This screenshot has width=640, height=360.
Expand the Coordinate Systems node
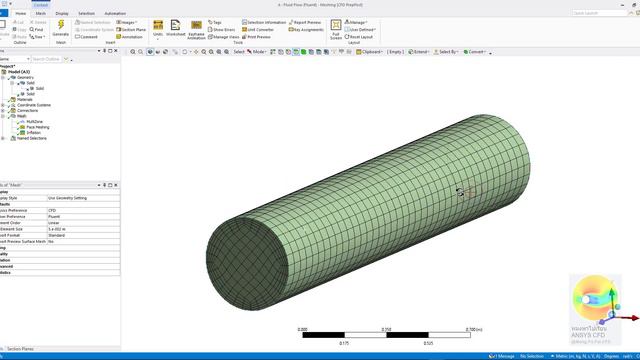click(x=3, y=105)
